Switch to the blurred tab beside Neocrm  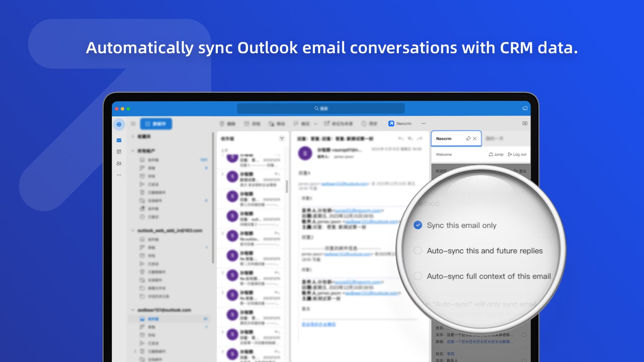click(x=495, y=139)
